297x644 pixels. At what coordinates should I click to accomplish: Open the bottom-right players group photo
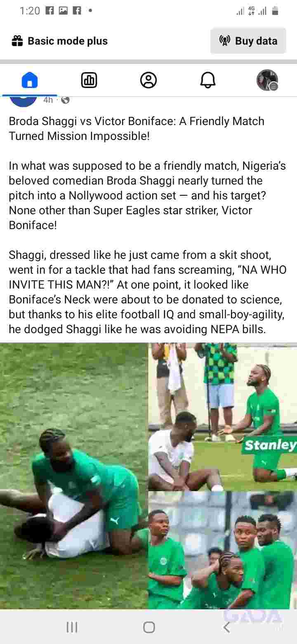click(223, 550)
